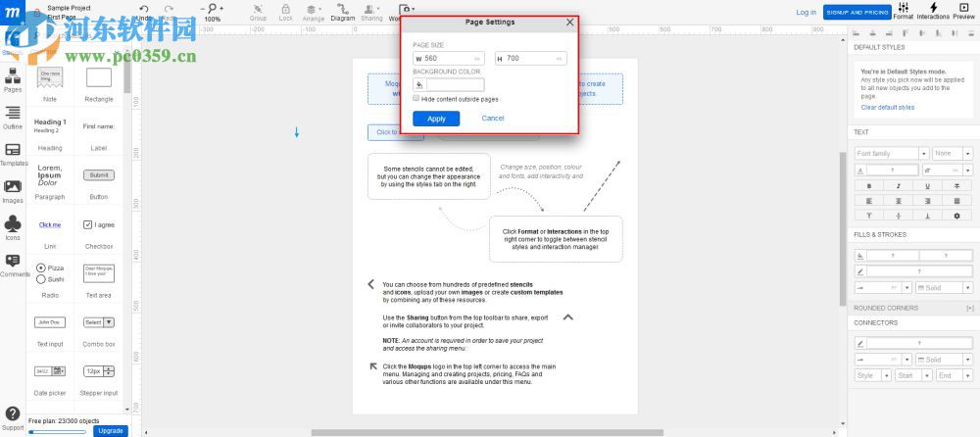
Task: Click the Upgrade button
Action: pos(111,431)
